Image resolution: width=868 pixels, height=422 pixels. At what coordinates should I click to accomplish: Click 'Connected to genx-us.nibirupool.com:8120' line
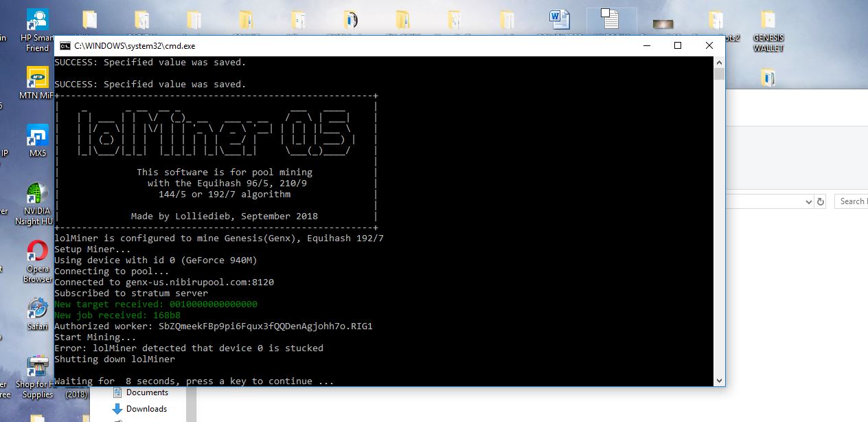164,282
